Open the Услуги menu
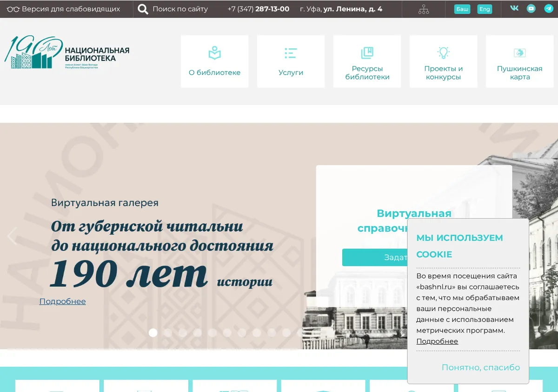The height and width of the screenshot is (392, 558). tap(291, 61)
